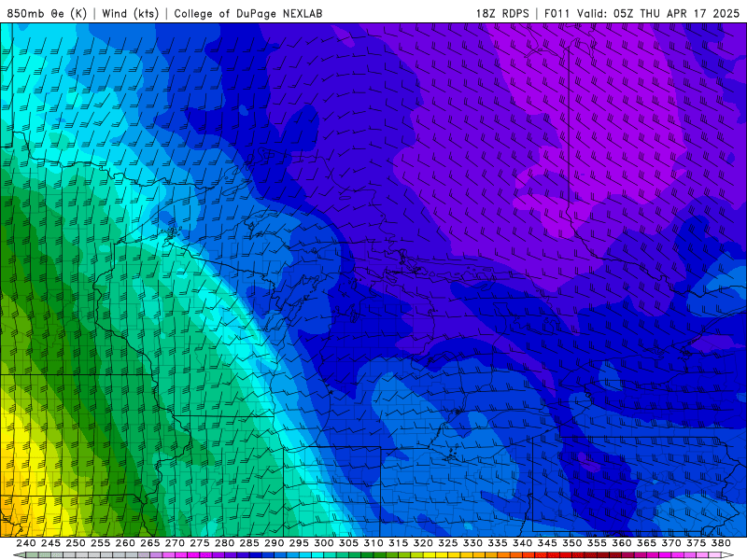
Task: Click the "18Z RDPS" model run label
Action: click(502, 13)
